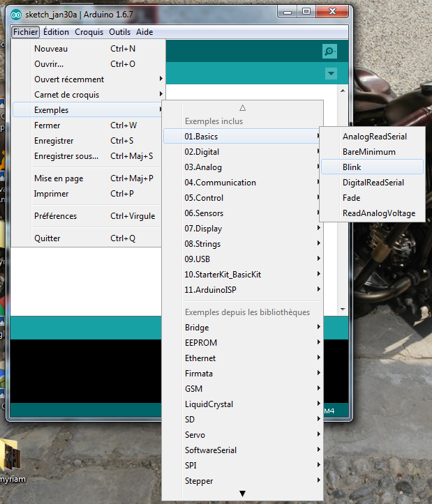This screenshot has height=504, width=432.
Task: Expand the Bridge library examples
Action: [x=242, y=328]
